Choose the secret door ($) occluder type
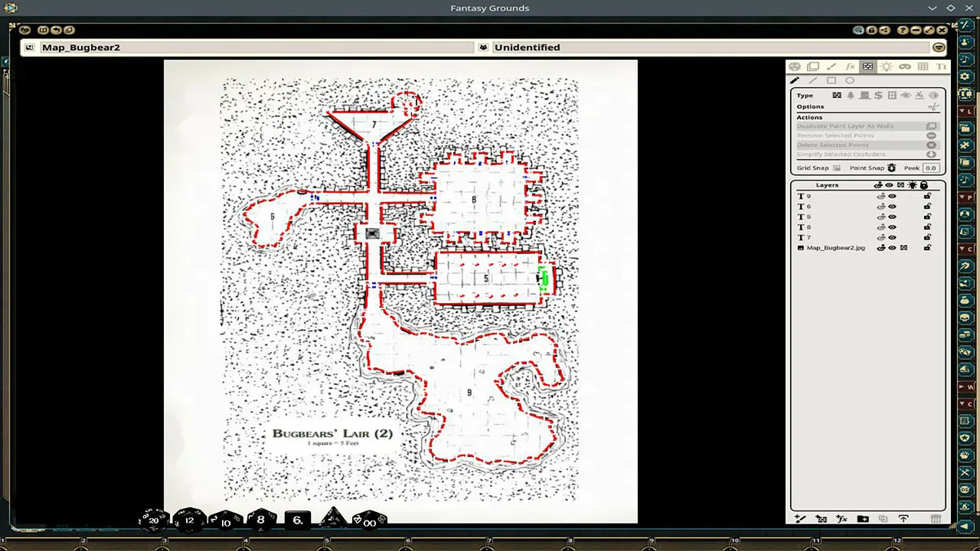The image size is (980, 551). pyautogui.click(x=878, y=96)
